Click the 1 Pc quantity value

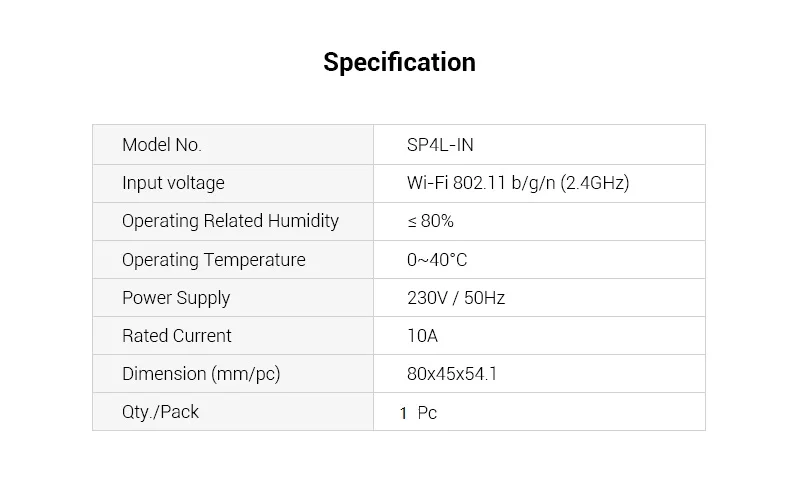coord(418,413)
